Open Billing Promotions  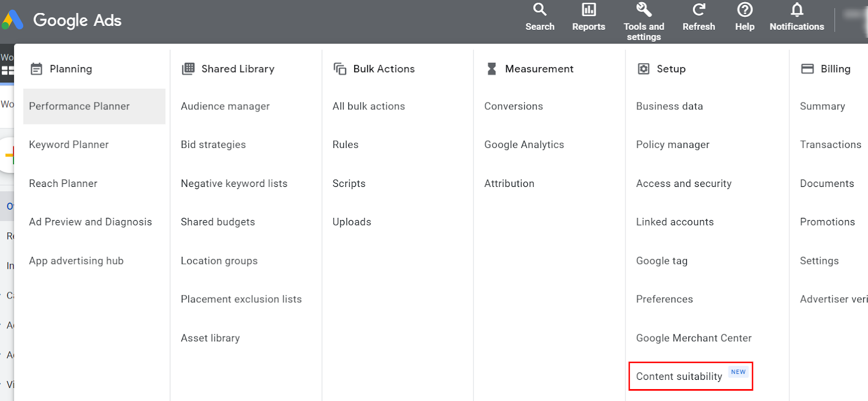tap(827, 222)
